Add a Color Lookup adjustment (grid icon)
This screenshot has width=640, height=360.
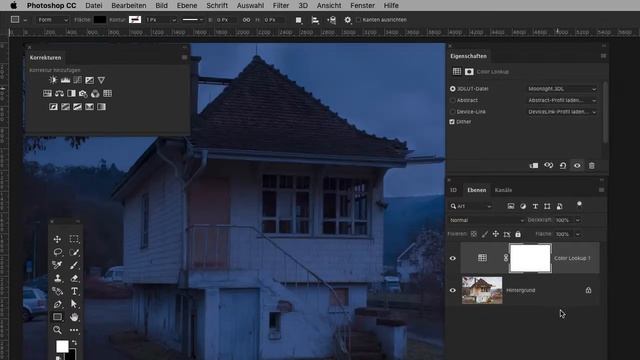coord(107,93)
